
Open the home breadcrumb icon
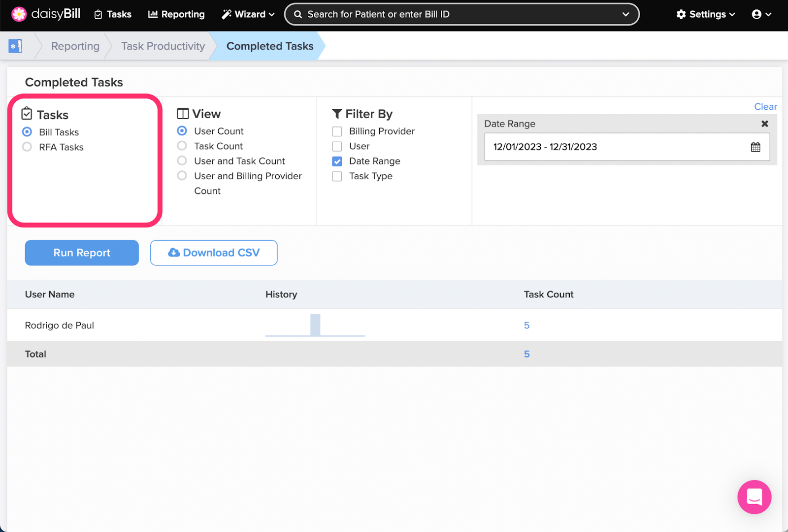(15, 46)
